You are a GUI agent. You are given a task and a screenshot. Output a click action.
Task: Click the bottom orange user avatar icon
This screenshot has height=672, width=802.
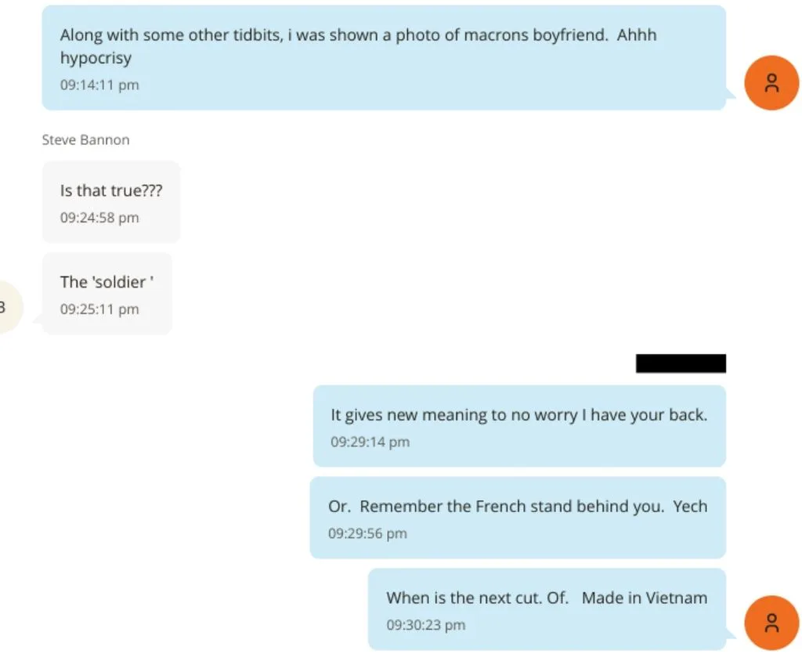771,623
